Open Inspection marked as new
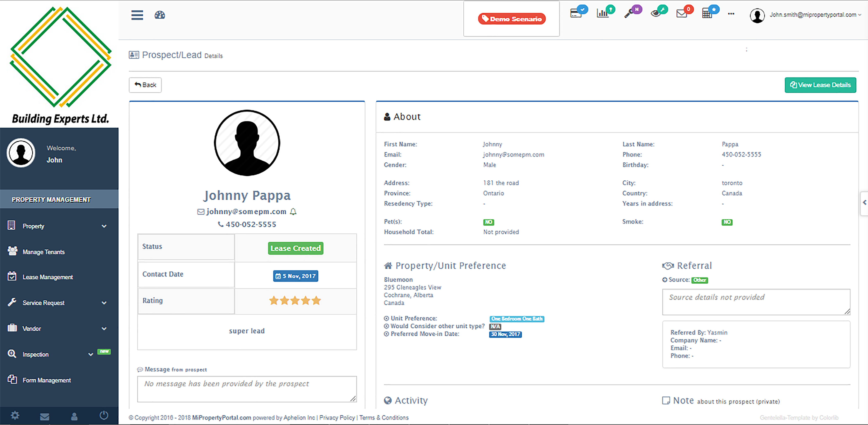This screenshot has width=868, height=425. coord(35,354)
